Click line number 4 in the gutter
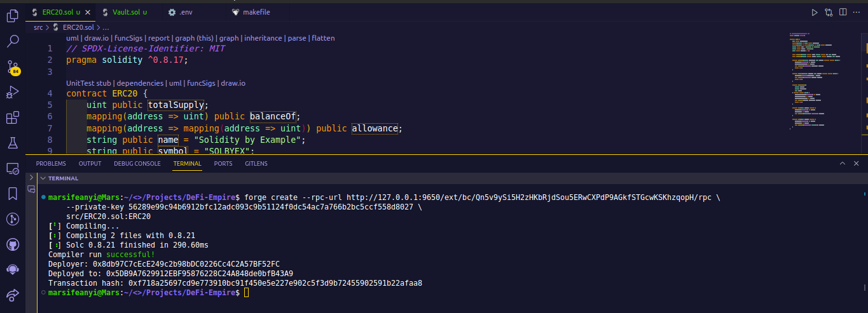868x313 pixels. pos(50,94)
